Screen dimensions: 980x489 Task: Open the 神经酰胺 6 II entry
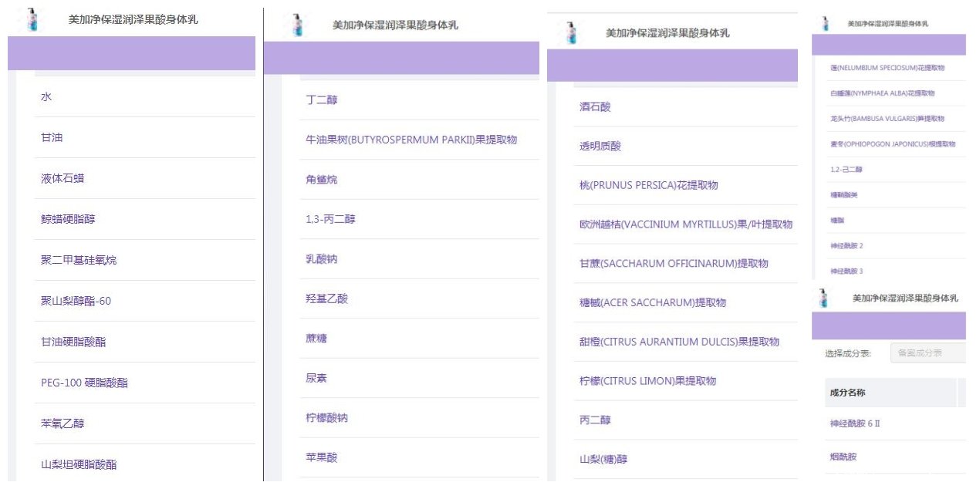[x=855, y=423]
